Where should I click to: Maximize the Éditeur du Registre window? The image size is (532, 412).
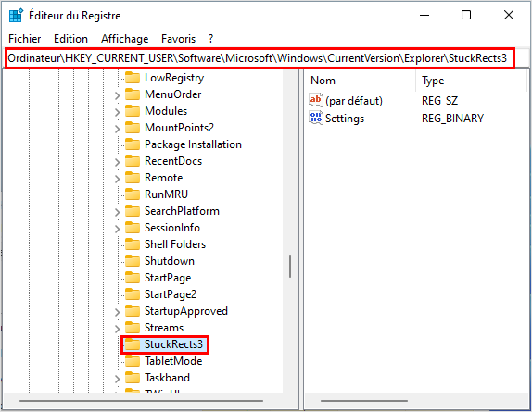(x=466, y=15)
